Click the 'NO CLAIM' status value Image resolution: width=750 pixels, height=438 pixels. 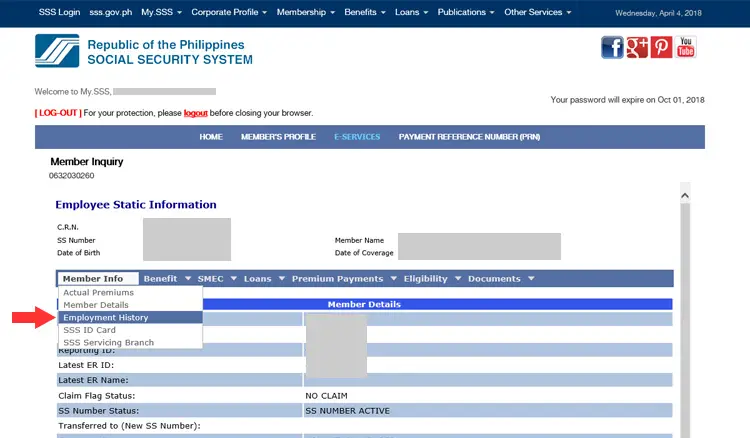(326, 395)
